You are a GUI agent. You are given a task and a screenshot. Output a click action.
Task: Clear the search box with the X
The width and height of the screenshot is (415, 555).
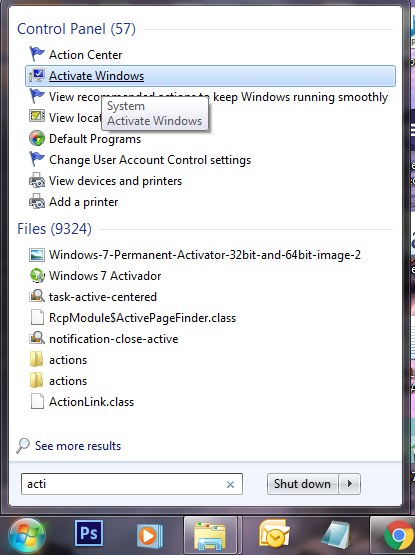coord(230,484)
